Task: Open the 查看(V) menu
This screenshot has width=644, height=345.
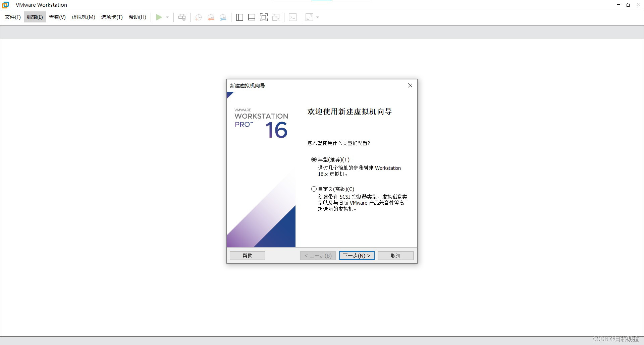Action: (x=57, y=17)
